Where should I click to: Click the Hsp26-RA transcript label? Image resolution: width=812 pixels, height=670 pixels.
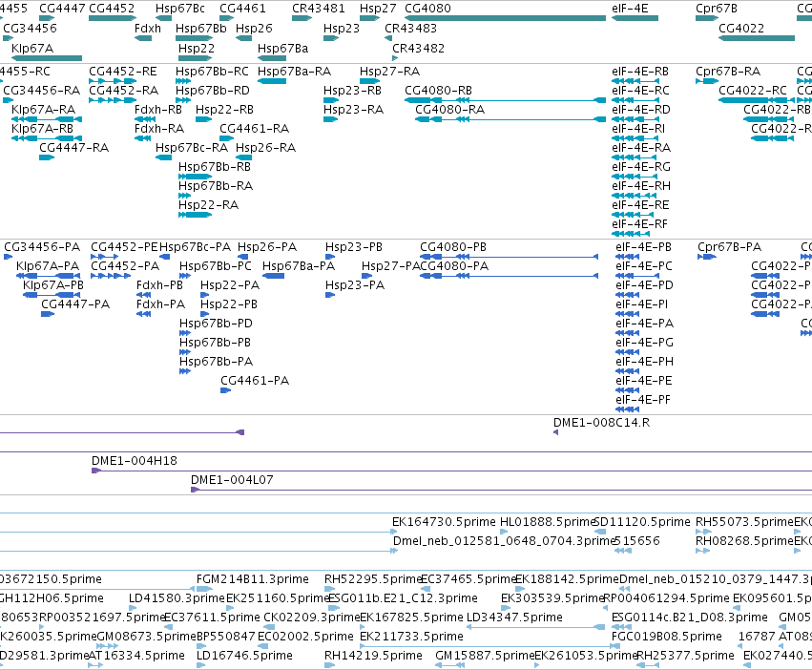pos(265,148)
